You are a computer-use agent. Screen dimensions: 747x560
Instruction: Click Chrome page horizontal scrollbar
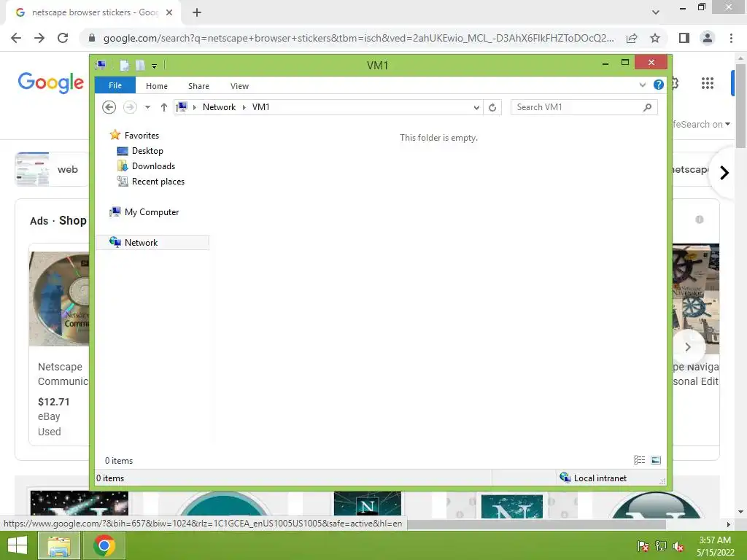tap(536, 524)
